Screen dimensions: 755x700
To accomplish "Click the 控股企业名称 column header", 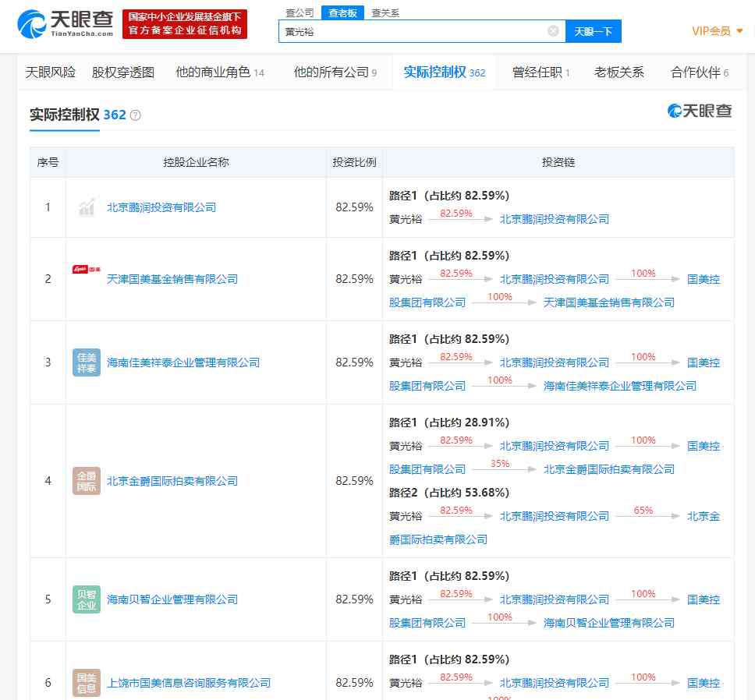I will click(196, 162).
